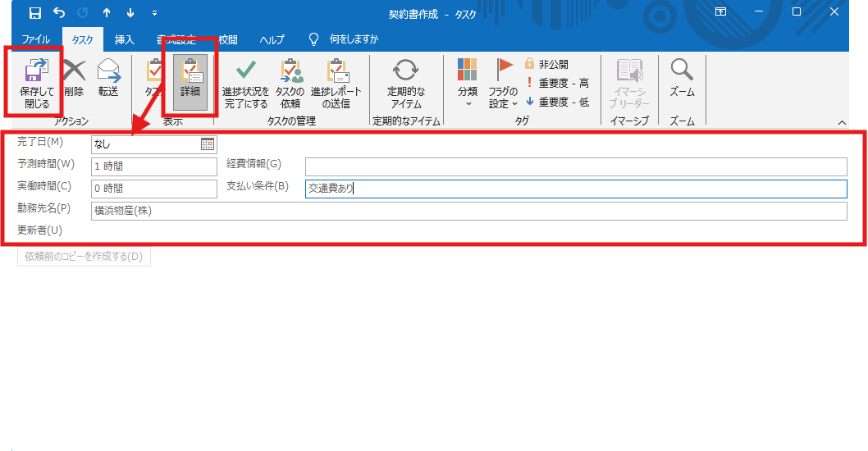The width and height of the screenshot is (868, 451).
Task: Select the Details (詳細) view button
Action: [x=190, y=82]
